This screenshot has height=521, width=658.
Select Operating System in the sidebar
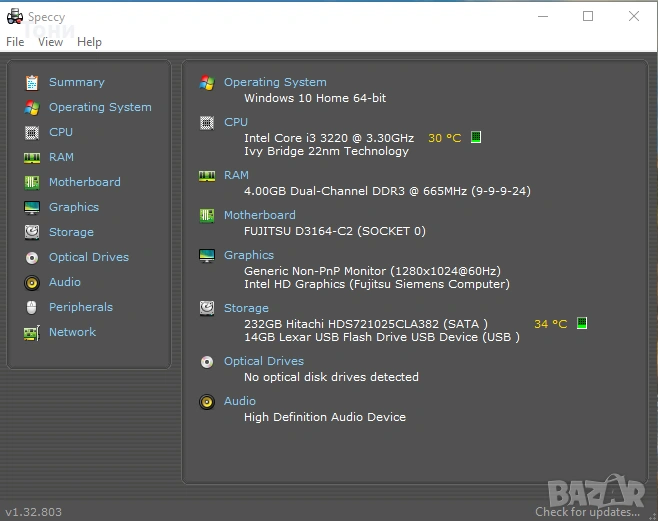click(100, 107)
